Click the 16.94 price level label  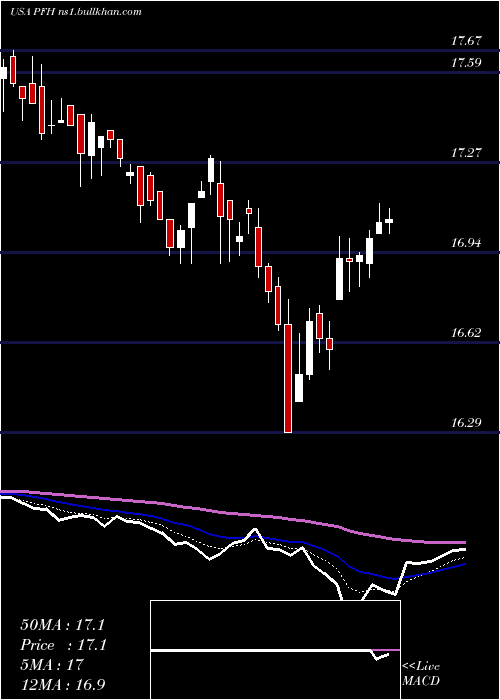pyautogui.click(x=466, y=243)
